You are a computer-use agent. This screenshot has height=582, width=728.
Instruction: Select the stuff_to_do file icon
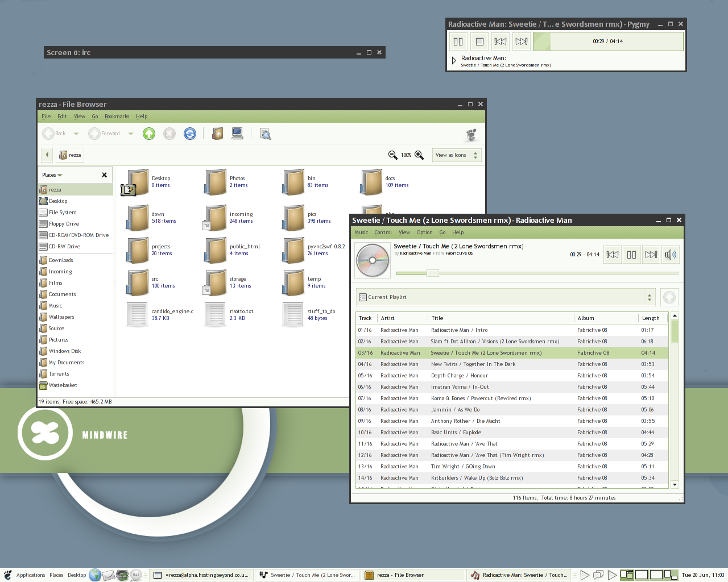point(293,315)
